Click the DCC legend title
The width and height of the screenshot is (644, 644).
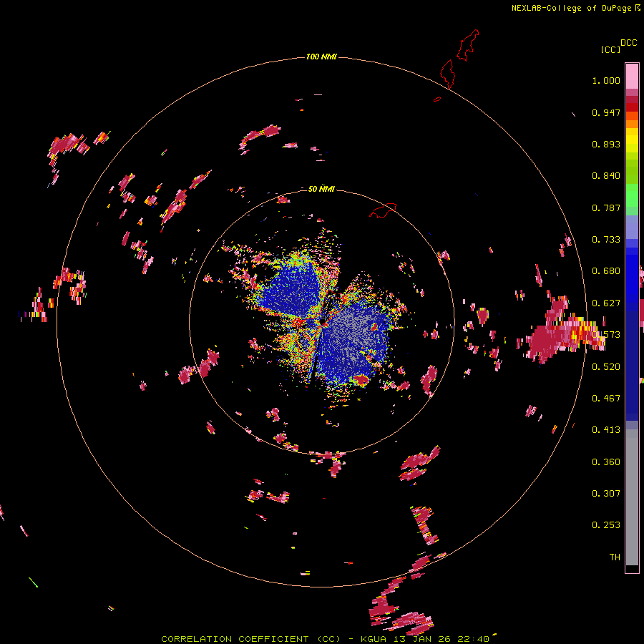(x=629, y=43)
